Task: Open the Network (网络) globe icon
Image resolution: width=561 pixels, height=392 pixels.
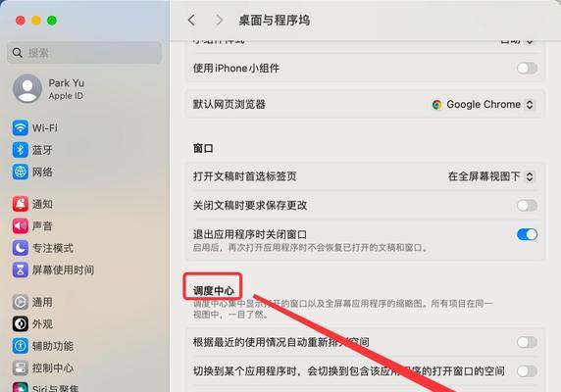Action: click(21, 171)
